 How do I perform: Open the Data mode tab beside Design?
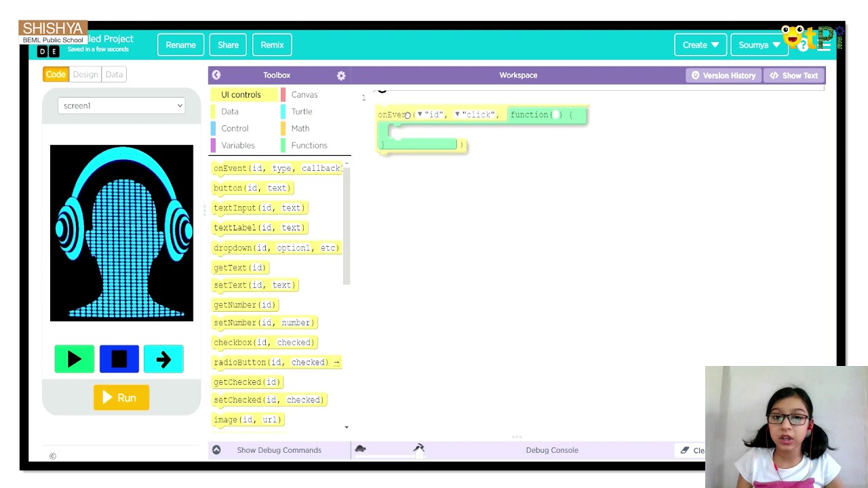(114, 75)
